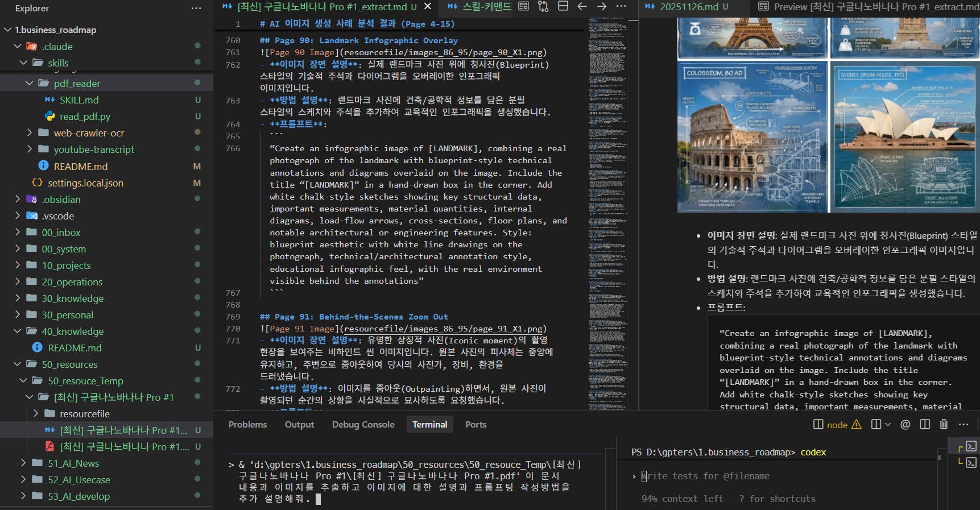Expand the 20_operations folder
The width and height of the screenshot is (980, 510).
click(x=18, y=281)
